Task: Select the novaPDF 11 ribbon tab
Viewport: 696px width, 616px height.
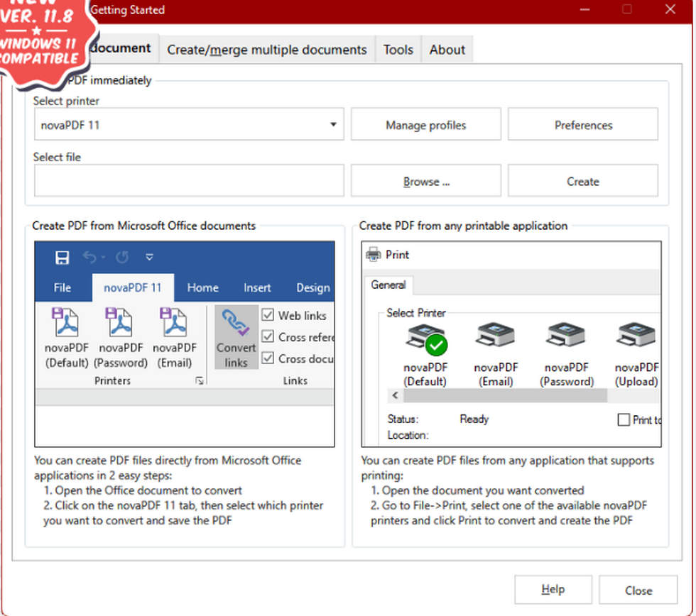Action: [133, 288]
